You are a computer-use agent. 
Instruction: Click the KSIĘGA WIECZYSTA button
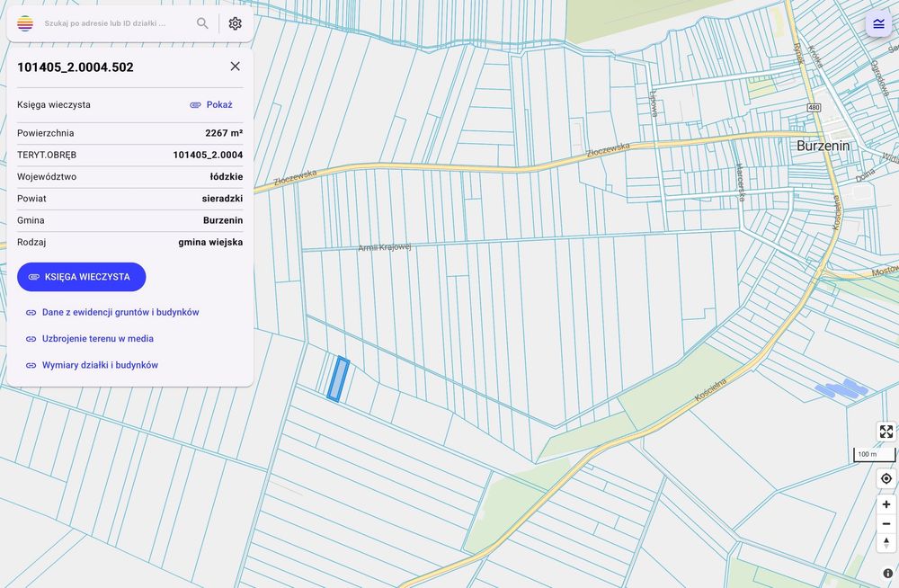[82, 277]
